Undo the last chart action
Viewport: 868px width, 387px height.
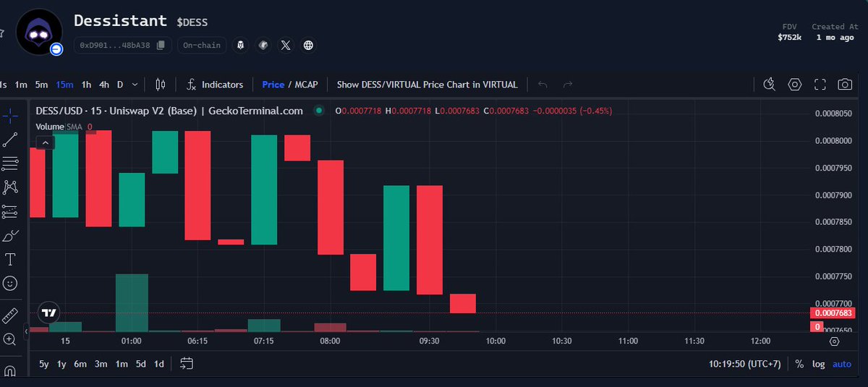(x=542, y=85)
